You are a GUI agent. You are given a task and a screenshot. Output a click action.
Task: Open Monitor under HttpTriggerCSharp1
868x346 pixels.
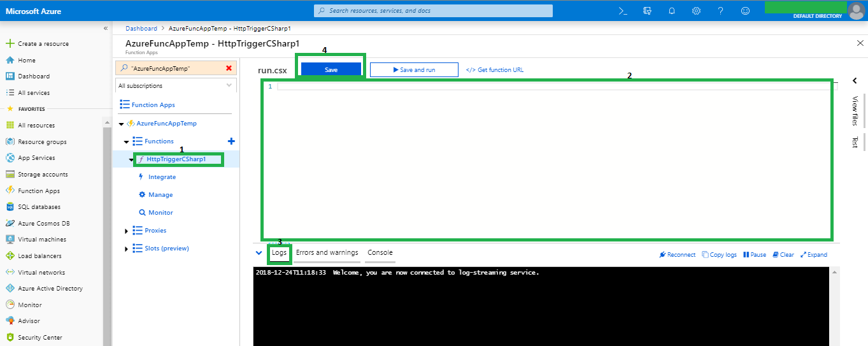coord(160,213)
